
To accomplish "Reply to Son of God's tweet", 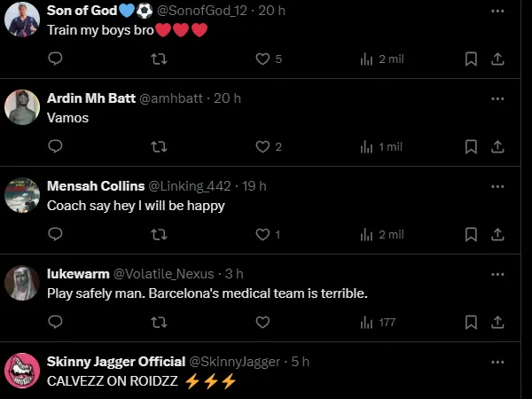I will (x=55, y=59).
